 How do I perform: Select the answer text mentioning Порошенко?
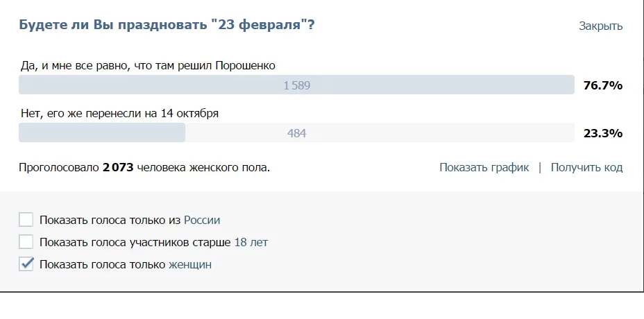(x=148, y=66)
